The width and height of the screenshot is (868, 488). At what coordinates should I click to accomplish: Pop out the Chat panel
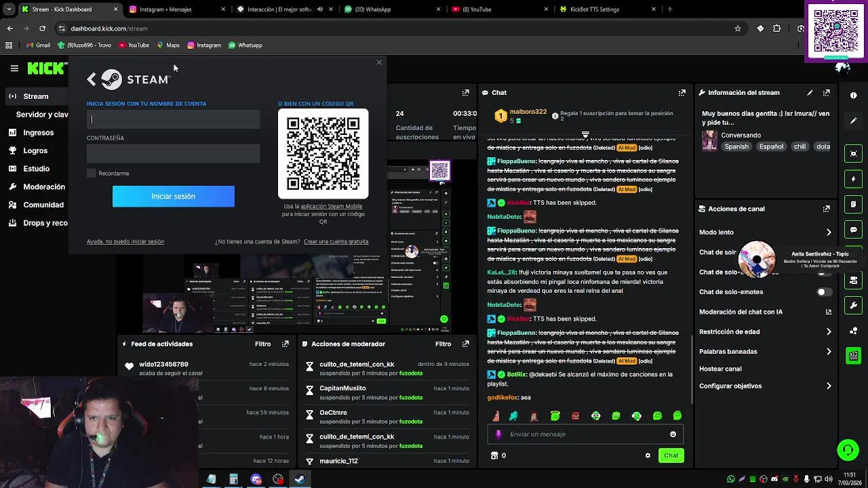point(682,93)
